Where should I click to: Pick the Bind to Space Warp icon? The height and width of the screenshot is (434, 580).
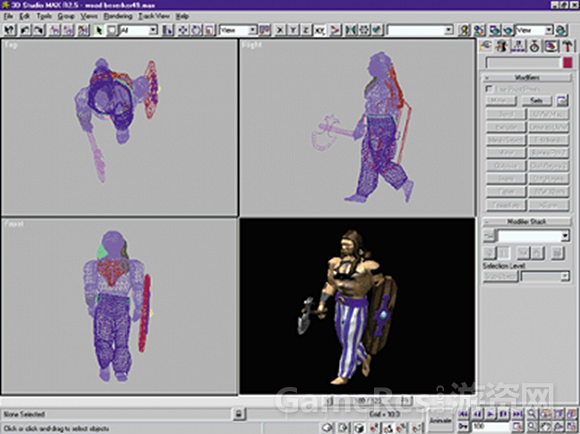83,30
